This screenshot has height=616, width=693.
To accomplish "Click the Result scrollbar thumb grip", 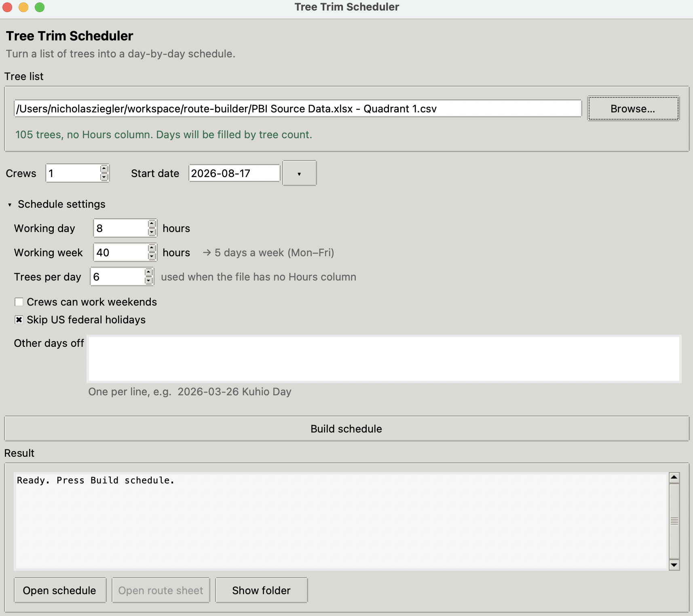I will pos(674,521).
